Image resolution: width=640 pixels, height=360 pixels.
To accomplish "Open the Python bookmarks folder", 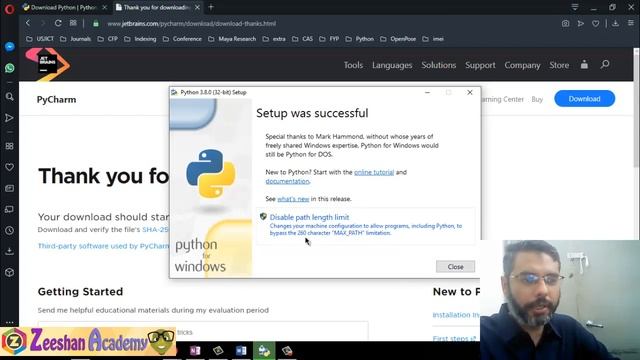I will point(360,39).
